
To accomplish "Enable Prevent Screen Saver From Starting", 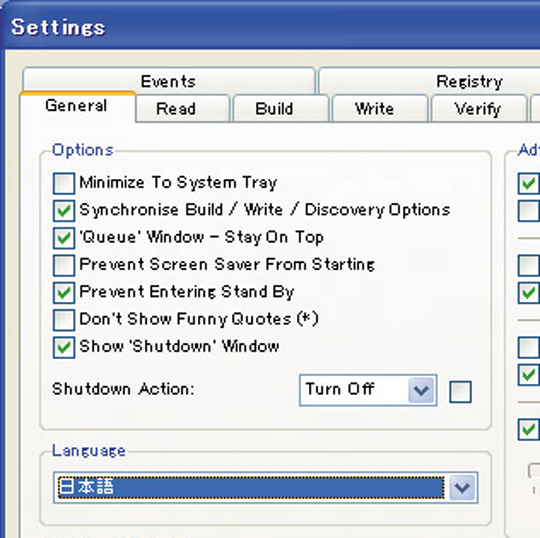I will pos(64,265).
